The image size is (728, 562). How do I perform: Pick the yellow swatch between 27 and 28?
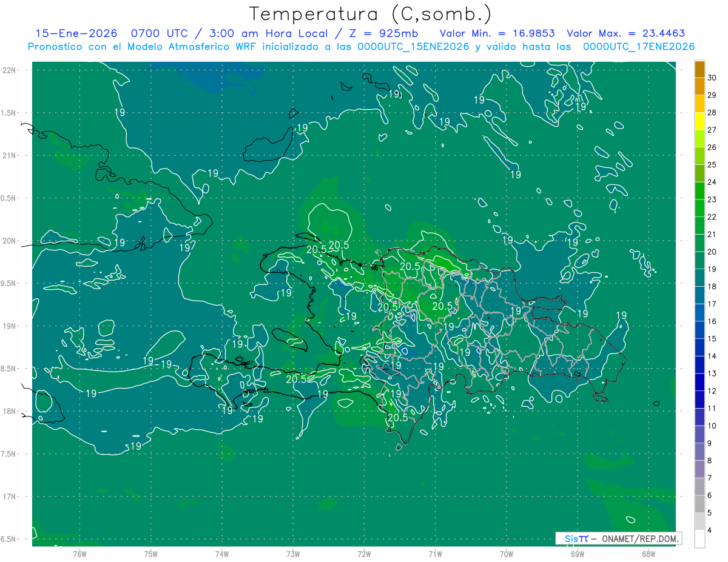699,121
